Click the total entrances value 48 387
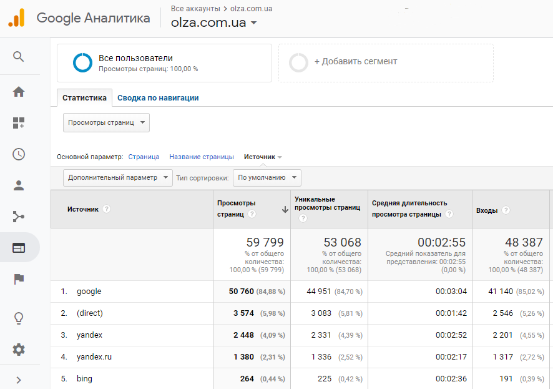The width and height of the screenshot is (553, 392). coord(524,242)
